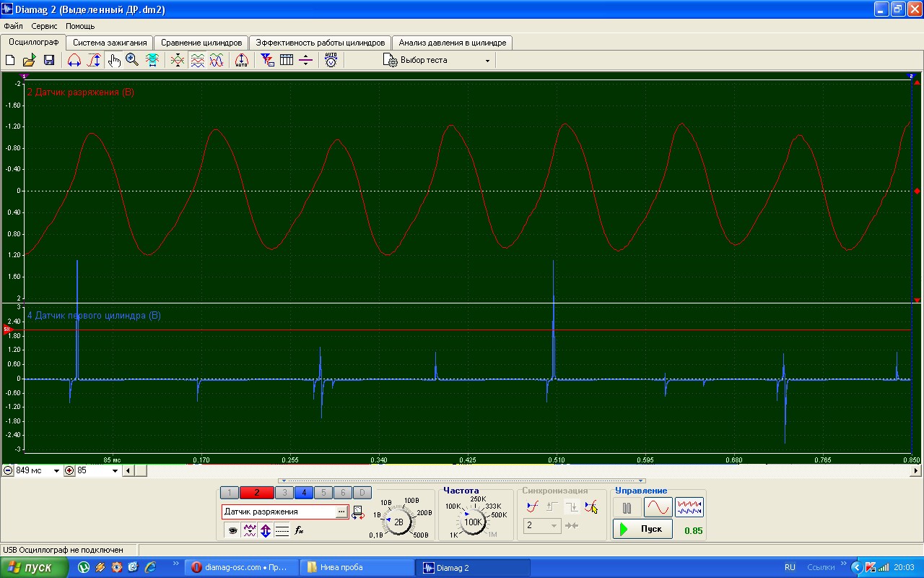Click the pause button in Управление
Image resolution: width=924 pixels, height=578 pixels.
[x=627, y=508]
